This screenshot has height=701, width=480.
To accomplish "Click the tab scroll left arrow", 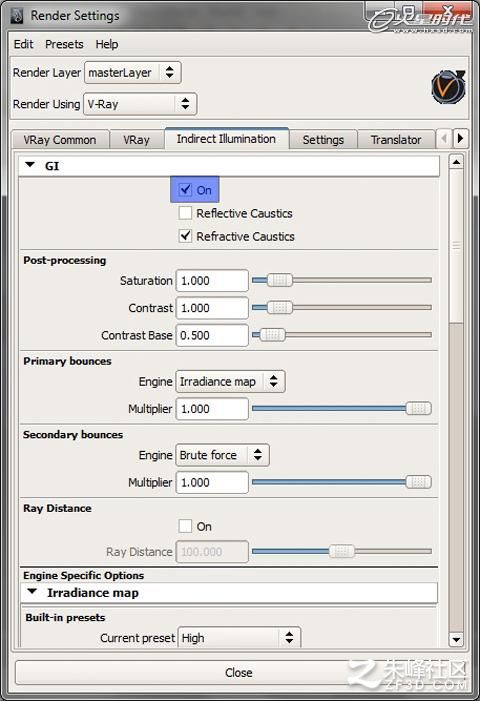I will (444, 139).
